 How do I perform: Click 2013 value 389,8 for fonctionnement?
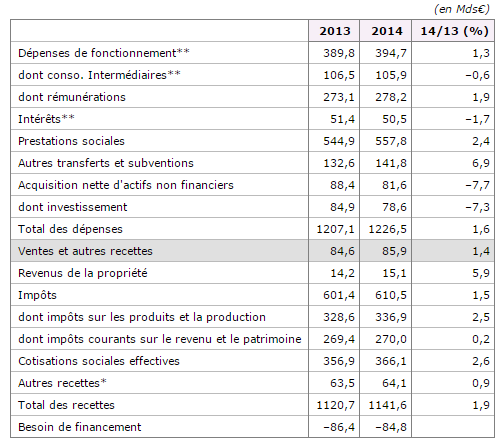pos(339,53)
